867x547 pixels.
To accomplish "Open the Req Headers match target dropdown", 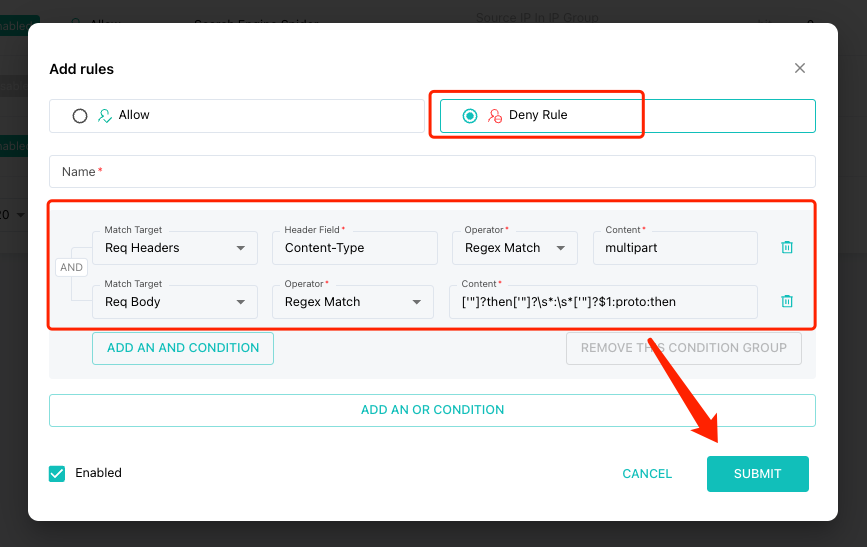I will [174, 248].
